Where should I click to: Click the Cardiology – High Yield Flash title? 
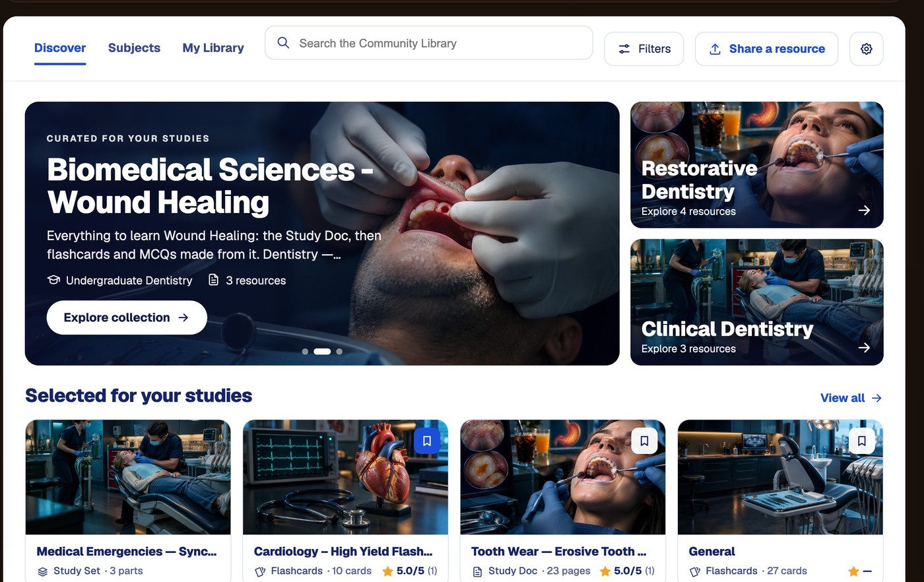click(343, 552)
